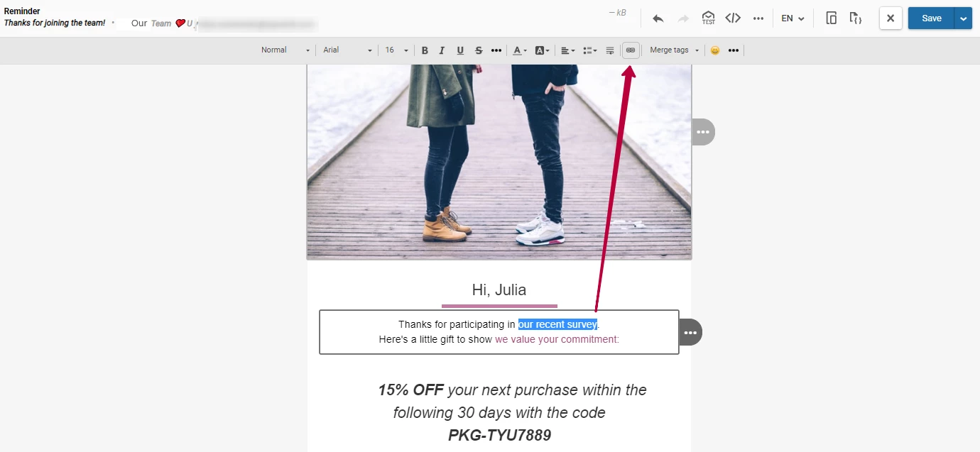The width and height of the screenshot is (980, 452).
Task: Click the strikethrough formatting icon
Action: click(x=479, y=50)
